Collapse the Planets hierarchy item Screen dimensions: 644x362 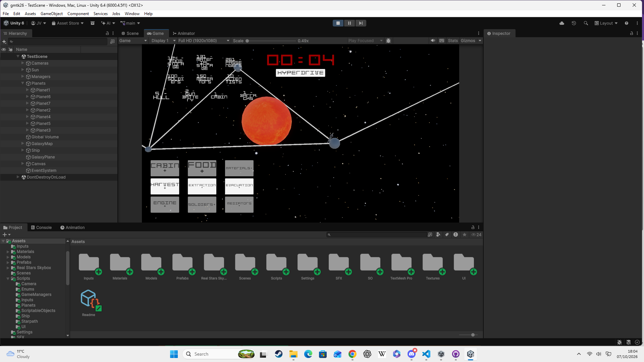[x=23, y=83]
